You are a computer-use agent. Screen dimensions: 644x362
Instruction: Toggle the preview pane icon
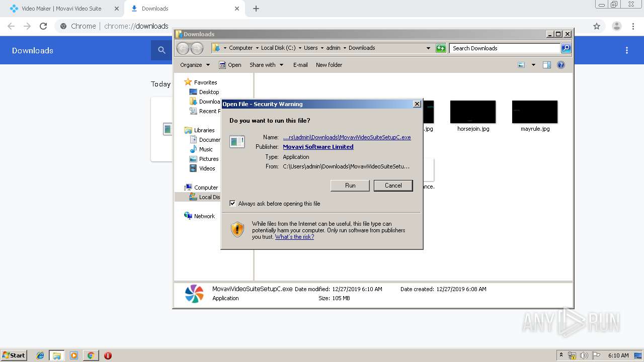tap(547, 65)
